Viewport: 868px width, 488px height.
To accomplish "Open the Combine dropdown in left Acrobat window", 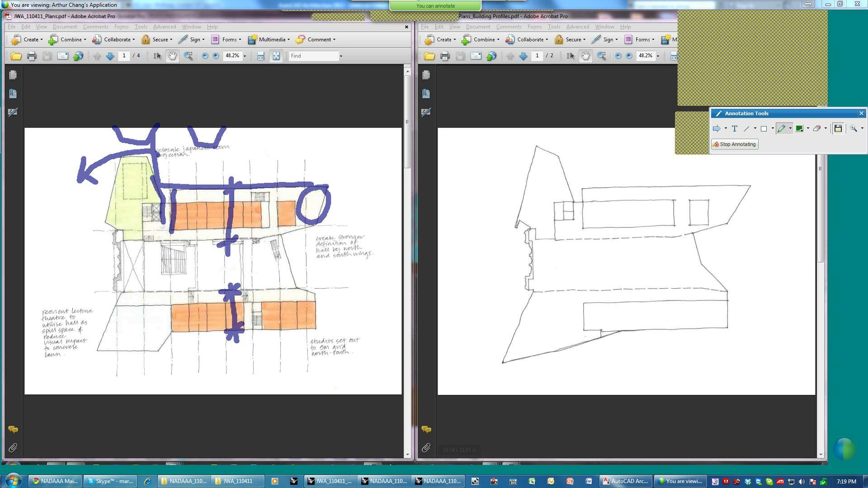I will tap(67, 40).
